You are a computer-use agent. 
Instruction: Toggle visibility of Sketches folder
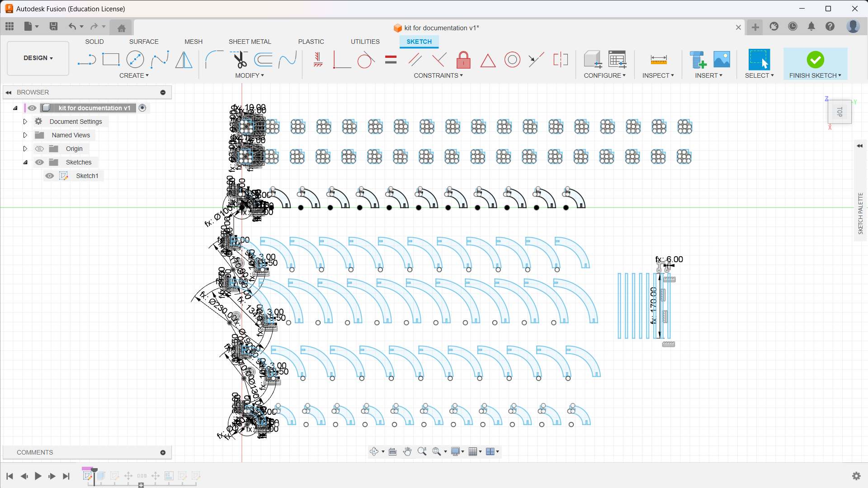tap(40, 162)
